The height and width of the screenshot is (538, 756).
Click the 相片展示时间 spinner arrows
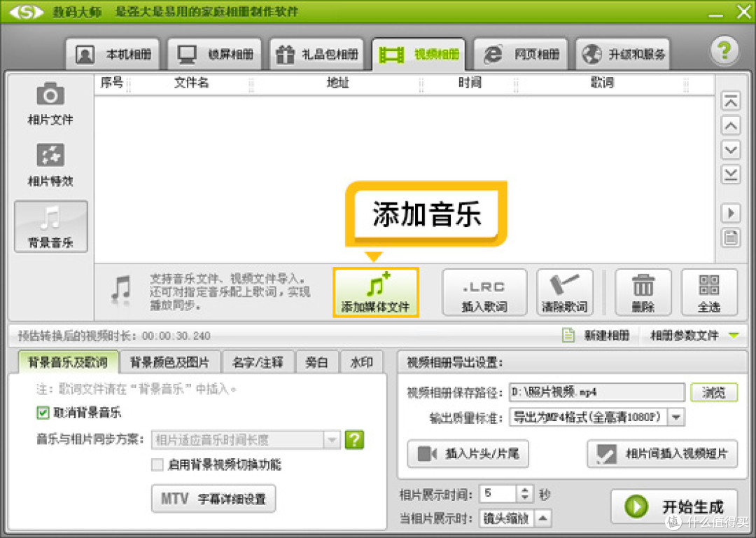click(x=525, y=494)
